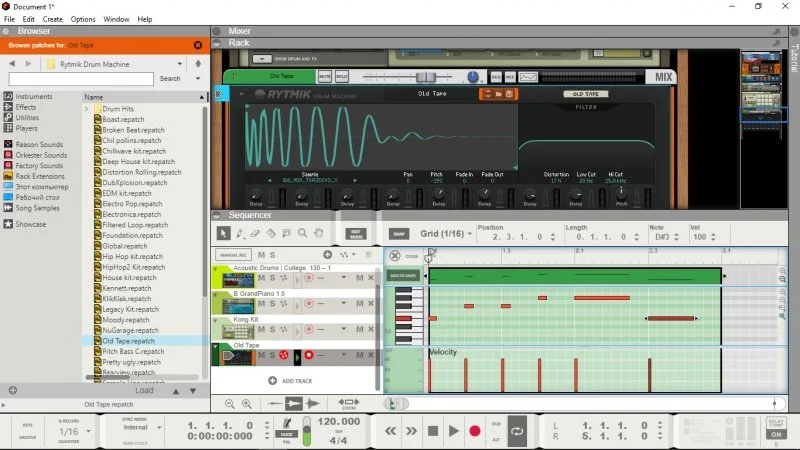Select the Hand tool in sequencer toolbar
Image resolution: width=800 pixels, height=450 pixels.
(319, 233)
